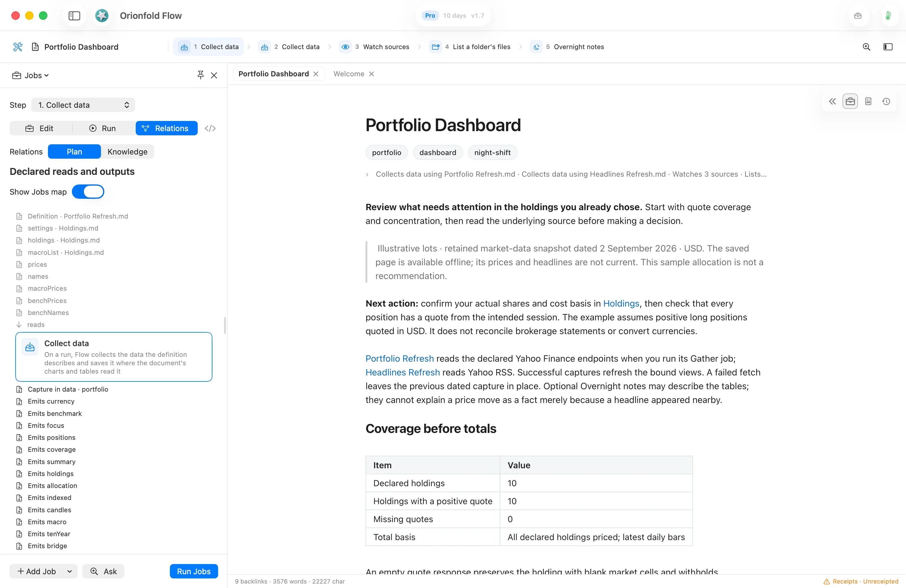Screen dimensions: 906x588
Task: Pin the Jobs panel
Action: coord(201,75)
